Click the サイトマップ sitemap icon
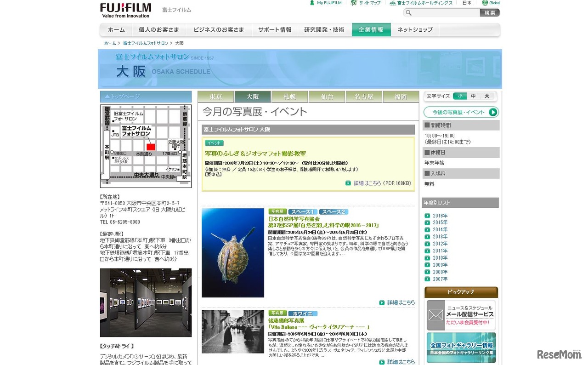Screen dimensions: 588x365 point(354,3)
